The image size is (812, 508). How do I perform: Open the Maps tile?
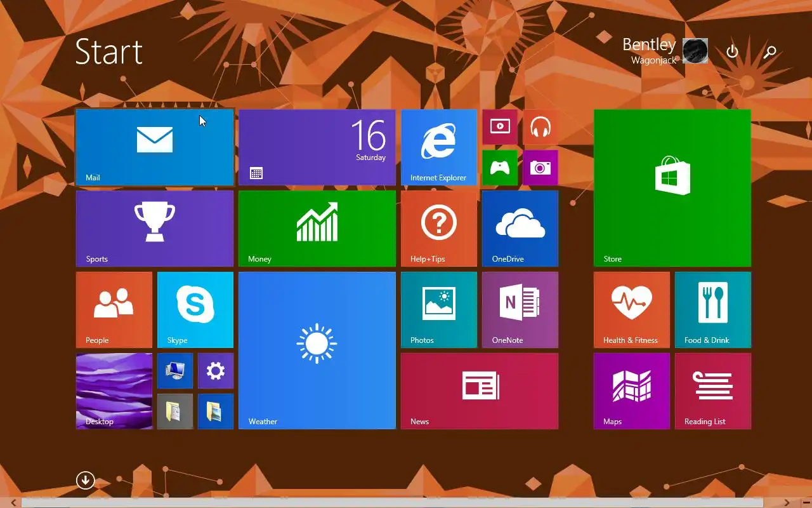click(632, 391)
